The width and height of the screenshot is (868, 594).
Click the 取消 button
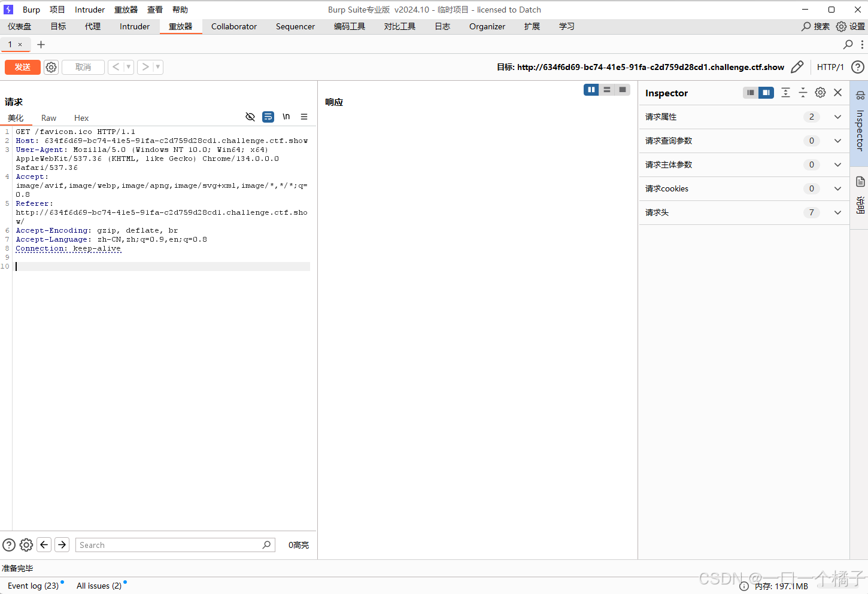[x=83, y=67]
